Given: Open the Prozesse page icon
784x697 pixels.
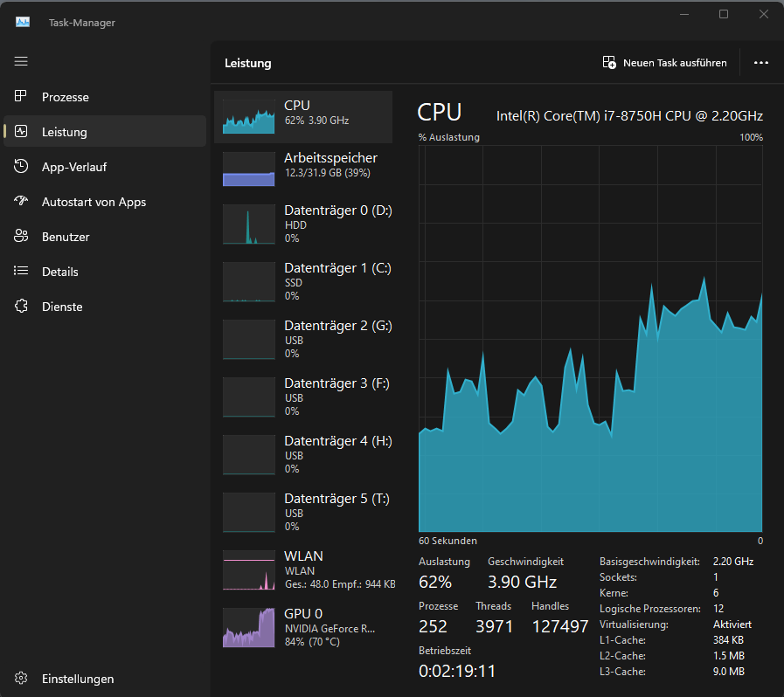Looking at the screenshot, I should 22,97.
